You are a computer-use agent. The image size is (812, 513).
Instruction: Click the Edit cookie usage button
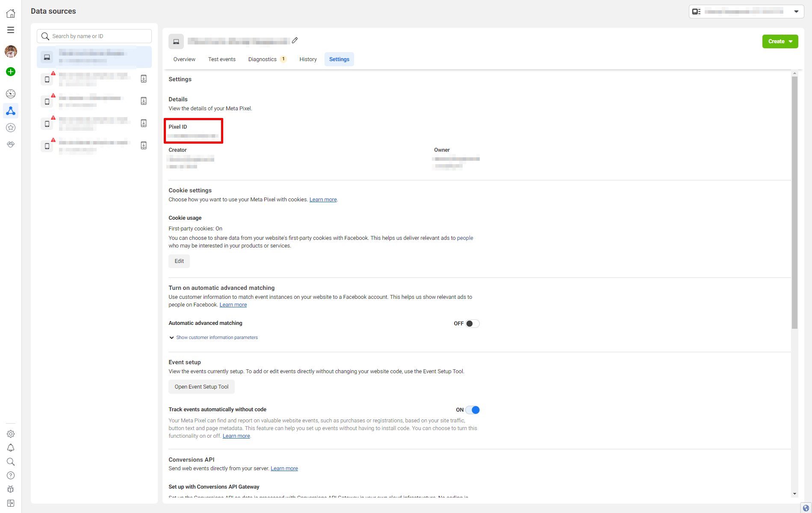click(x=179, y=261)
